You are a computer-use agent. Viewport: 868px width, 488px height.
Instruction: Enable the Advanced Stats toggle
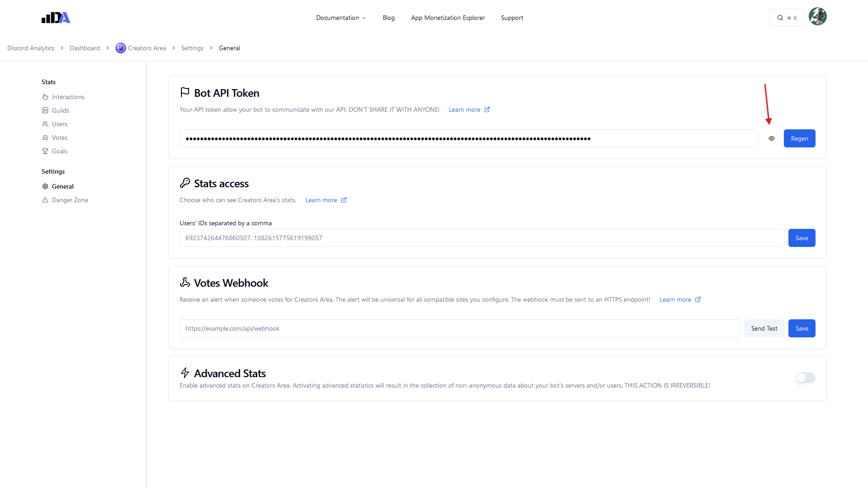(x=805, y=378)
